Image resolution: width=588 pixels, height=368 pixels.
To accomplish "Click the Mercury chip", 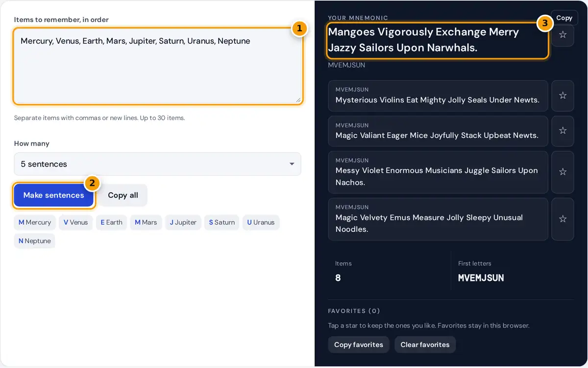I will coord(35,222).
